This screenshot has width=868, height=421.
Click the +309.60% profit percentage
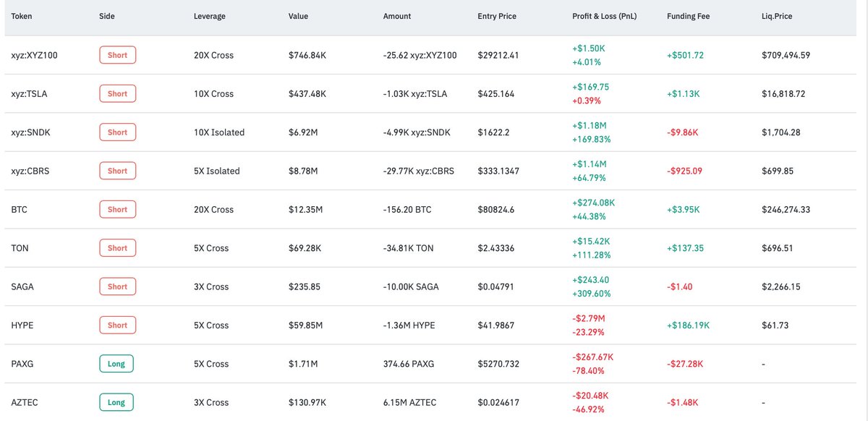click(x=591, y=294)
